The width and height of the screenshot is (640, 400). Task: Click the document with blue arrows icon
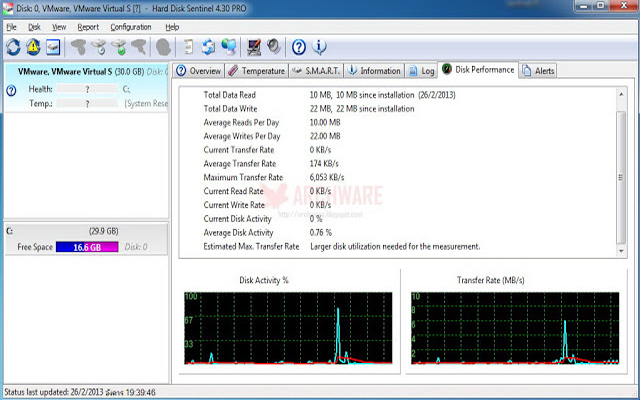[209, 47]
